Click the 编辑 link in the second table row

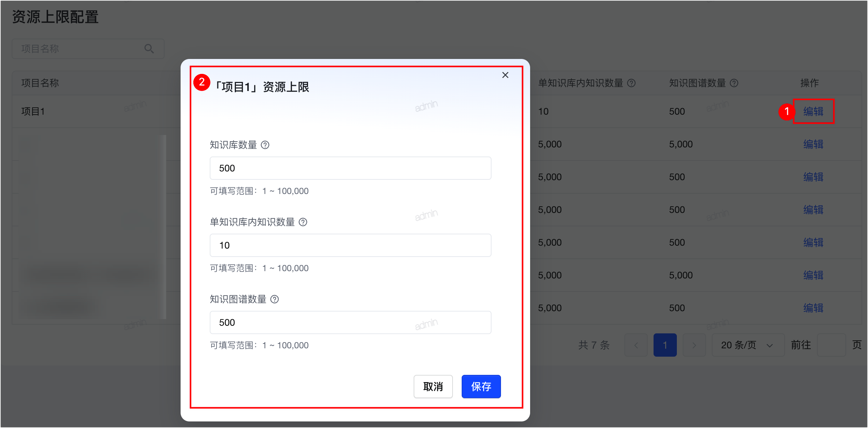[813, 144]
